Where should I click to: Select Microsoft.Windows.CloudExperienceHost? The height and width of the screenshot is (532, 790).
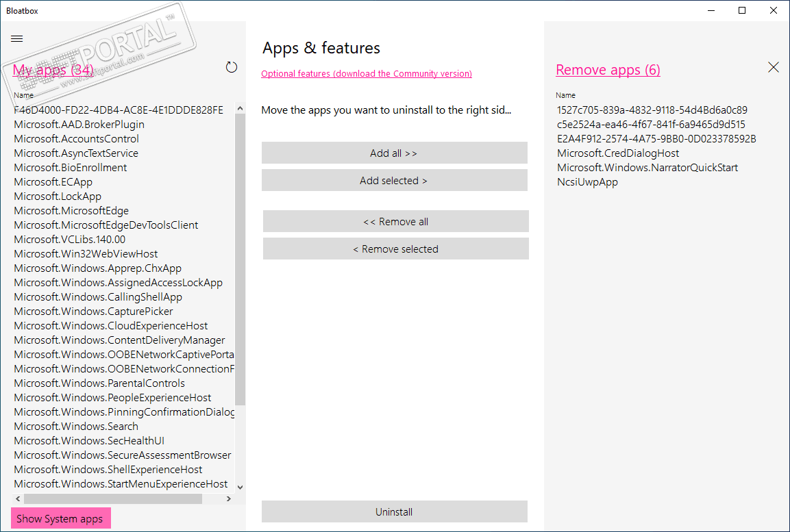(x=111, y=326)
